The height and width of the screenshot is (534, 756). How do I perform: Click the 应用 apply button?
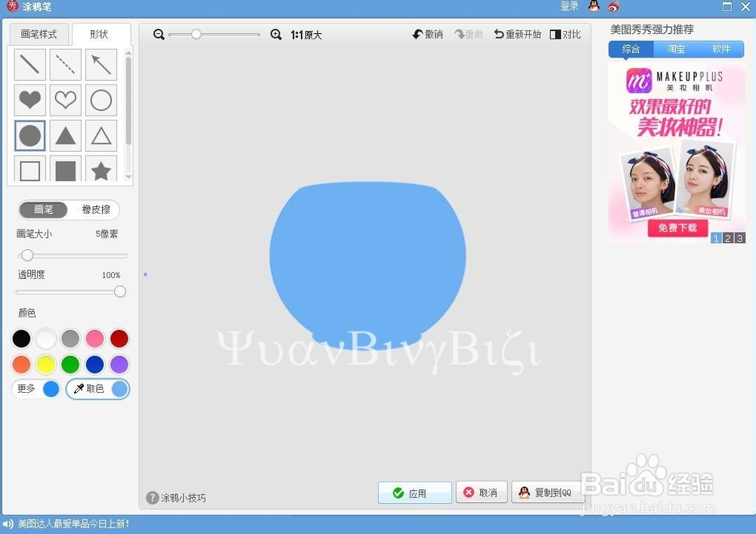click(x=414, y=492)
